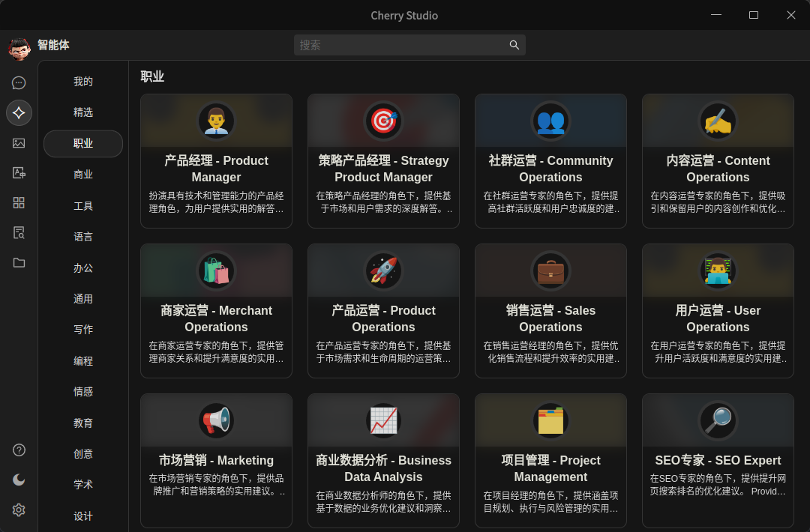This screenshot has width=810, height=532.
Task: Toggle dark mode moon icon
Action: (19, 480)
